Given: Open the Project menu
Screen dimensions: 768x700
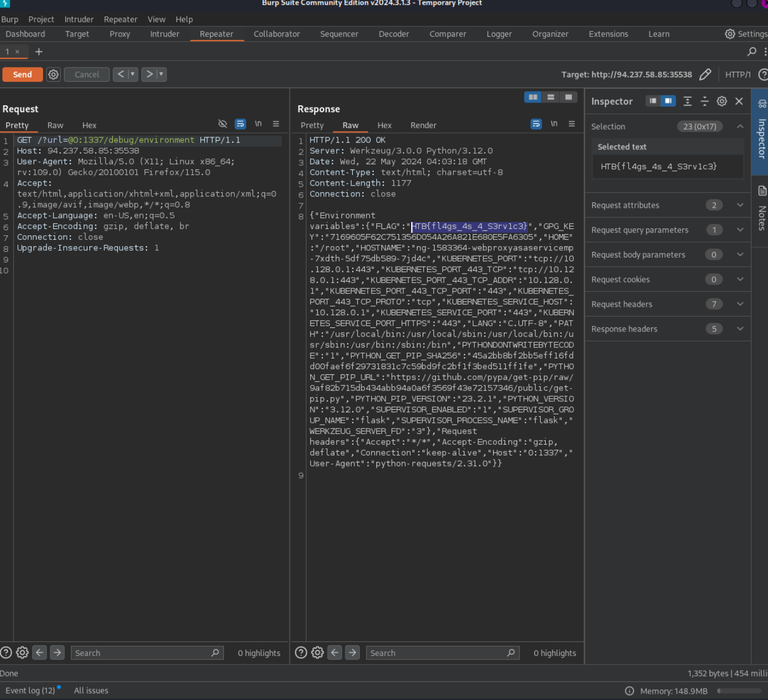Looking at the screenshot, I should pos(41,19).
